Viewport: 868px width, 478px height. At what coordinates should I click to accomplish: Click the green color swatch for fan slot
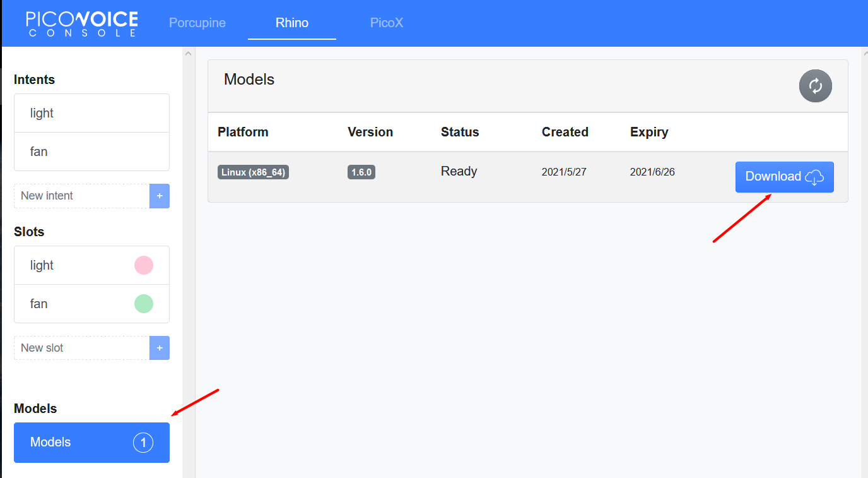(144, 304)
